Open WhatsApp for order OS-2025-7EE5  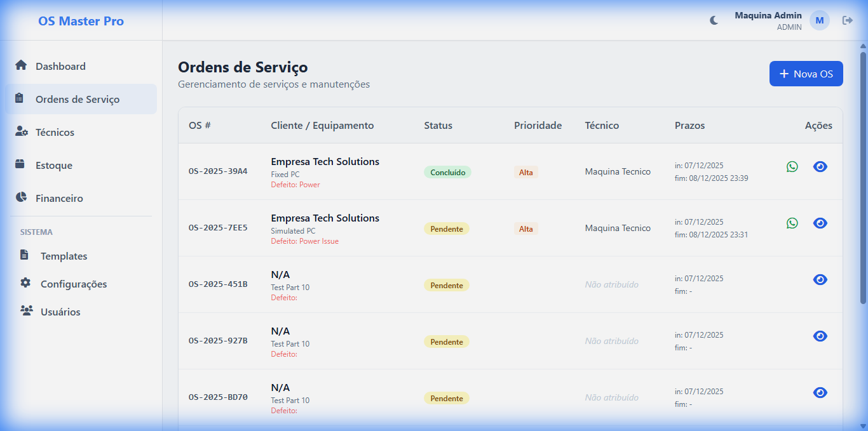click(792, 223)
